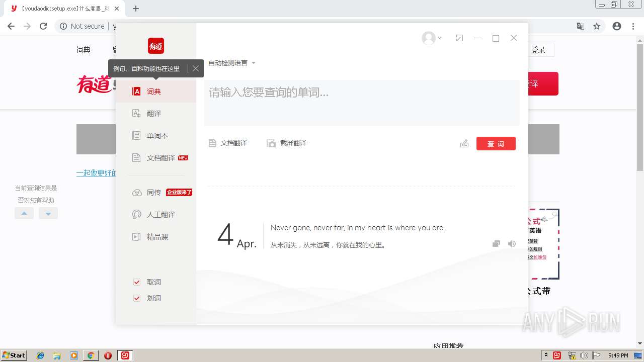
Task: Open the 文档翻译 item in the sidebar
Action: coord(156,158)
